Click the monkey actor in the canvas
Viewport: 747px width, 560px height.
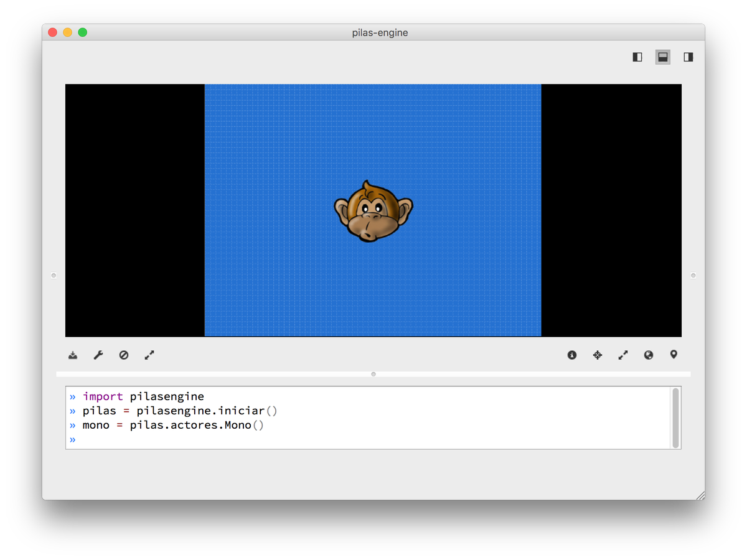pyautogui.click(x=374, y=212)
